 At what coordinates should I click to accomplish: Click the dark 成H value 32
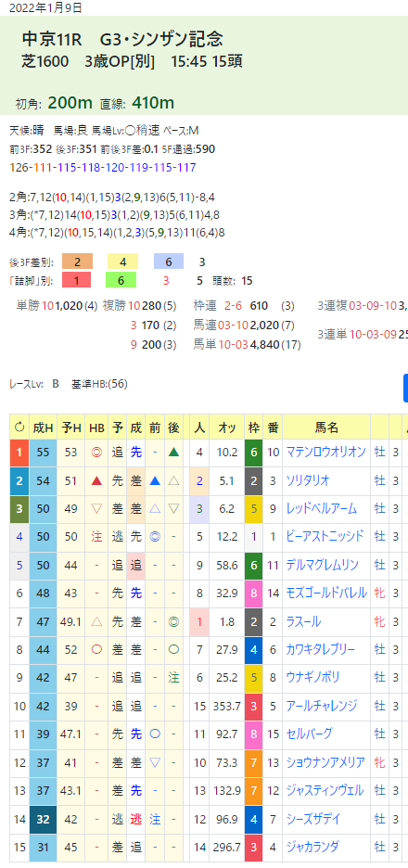coord(43,818)
